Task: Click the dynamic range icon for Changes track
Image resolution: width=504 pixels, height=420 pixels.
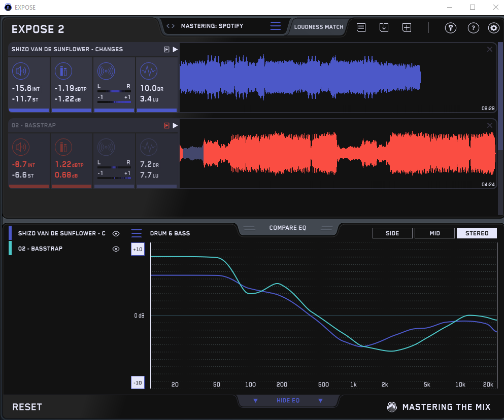Action: point(149,71)
